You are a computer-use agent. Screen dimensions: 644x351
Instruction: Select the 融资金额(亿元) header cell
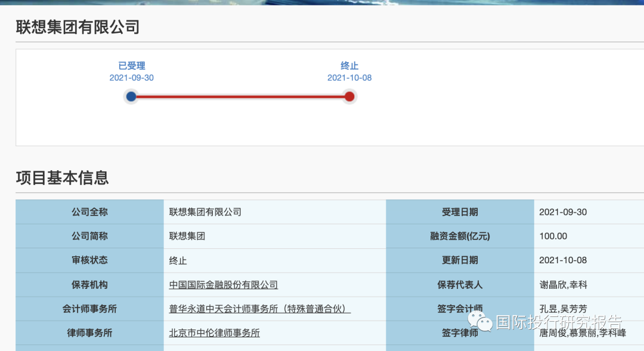tap(460, 236)
